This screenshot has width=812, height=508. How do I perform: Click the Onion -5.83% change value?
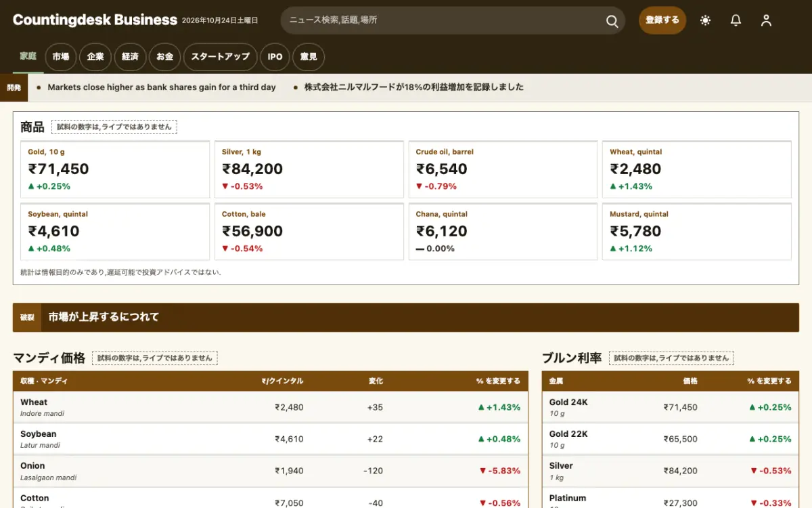click(500, 471)
